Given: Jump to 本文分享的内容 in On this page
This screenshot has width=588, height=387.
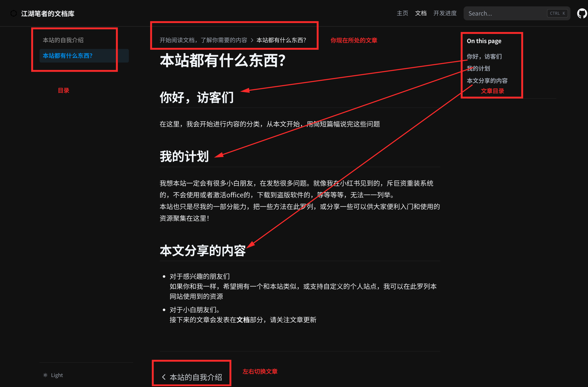Looking at the screenshot, I should 487,81.
